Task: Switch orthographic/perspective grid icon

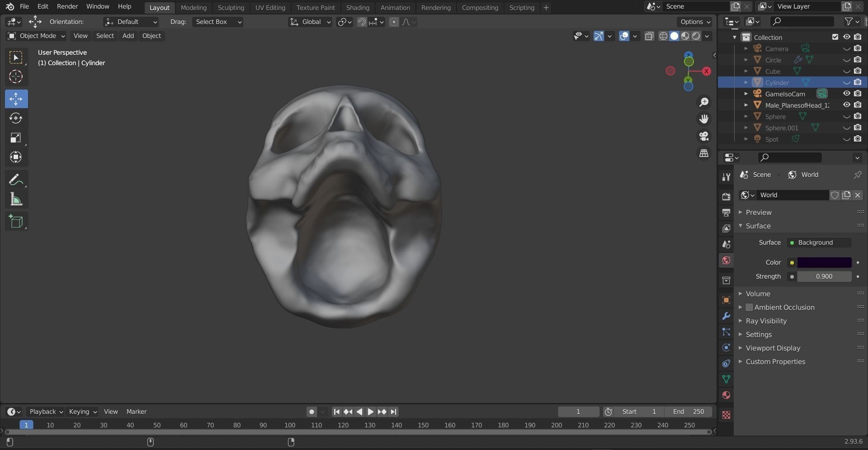Action: [x=704, y=153]
